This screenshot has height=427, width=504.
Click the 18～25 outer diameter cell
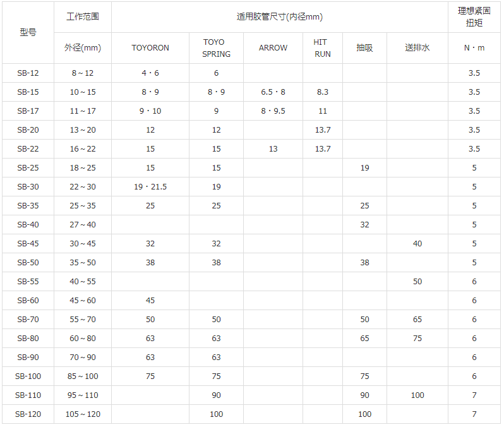tap(83, 168)
